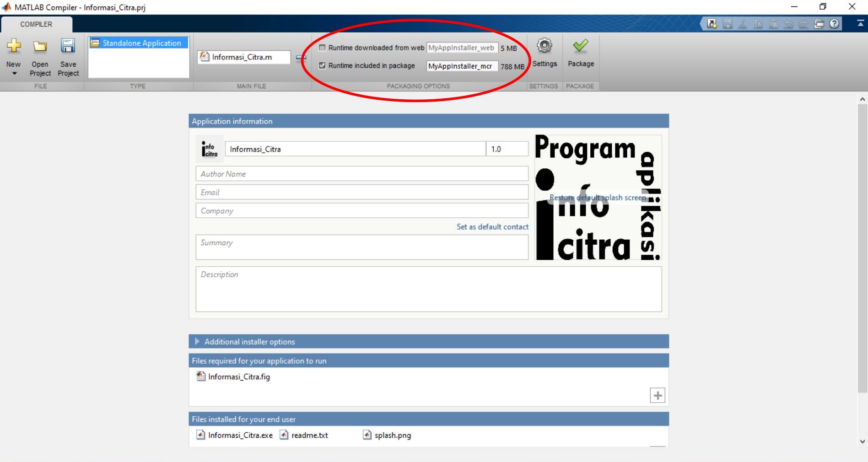Enable Runtime downloaded from web checkbox

click(x=322, y=48)
